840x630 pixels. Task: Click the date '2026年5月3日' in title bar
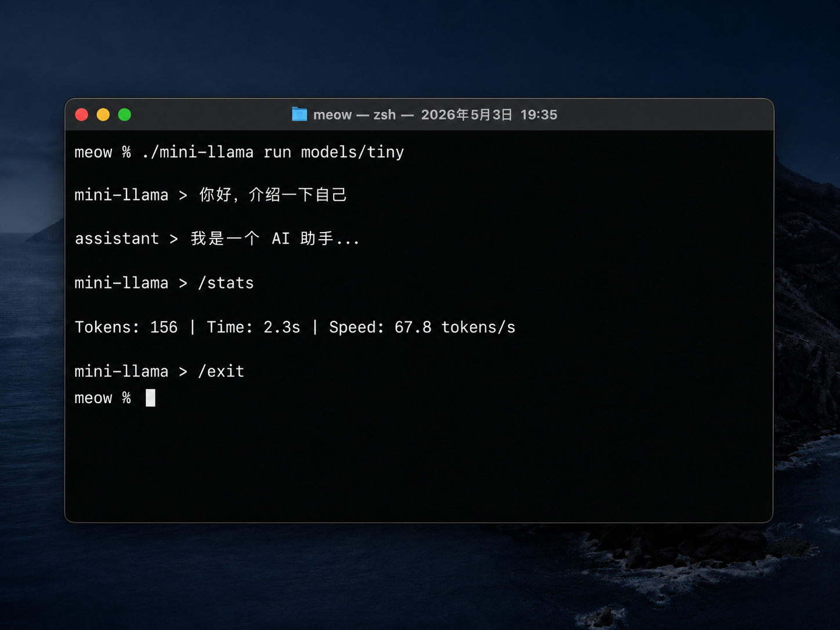467,115
